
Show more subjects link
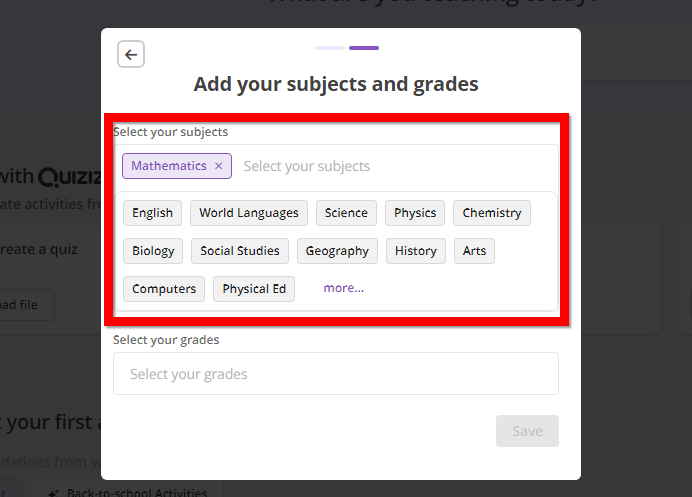point(343,288)
